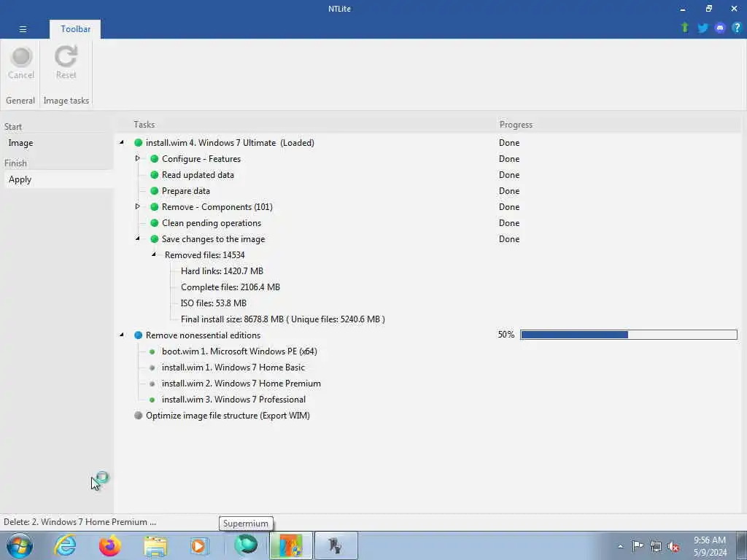The height and width of the screenshot is (560, 747).
Task: Open the clock showing 9:56 AM
Action: 710,546
